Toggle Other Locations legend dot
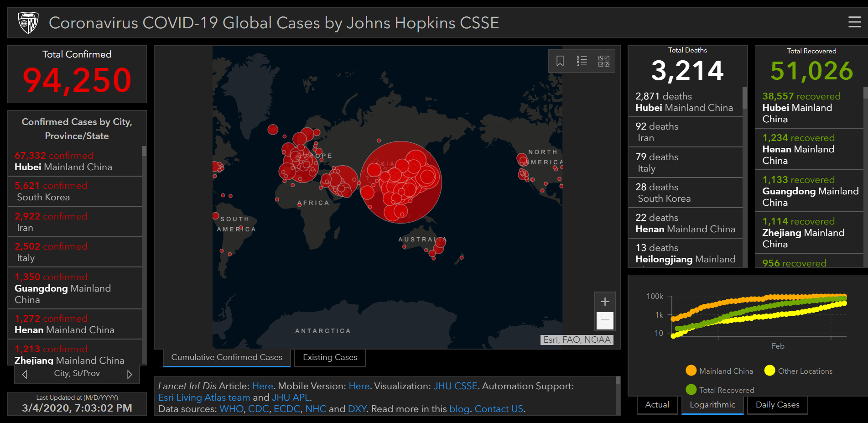This screenshot has height=423, width=868. click(770, 371)
